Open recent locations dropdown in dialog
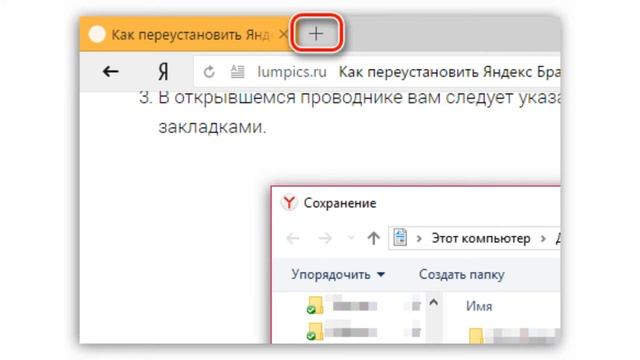The width and height of the screenshot is (640, 360). (351, 238)
